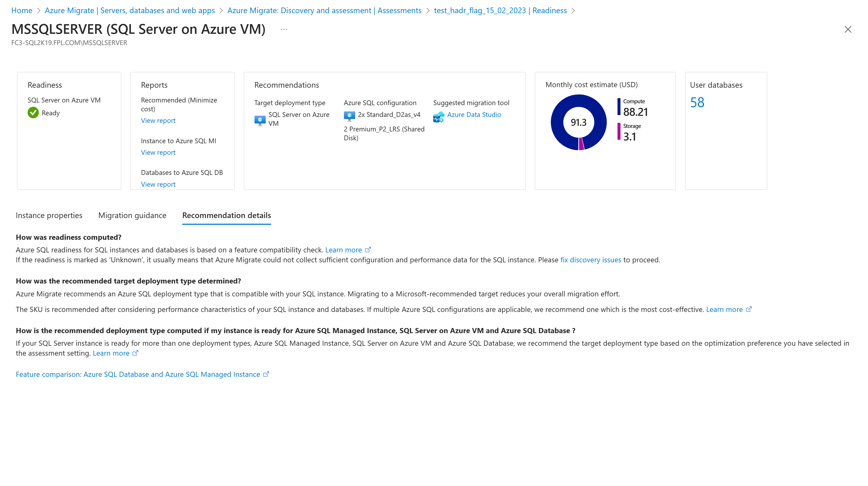The width and height of the screenshot is (868, 486).
Task: Click the 58 user databases count value
Action: [x=698, y=101]
